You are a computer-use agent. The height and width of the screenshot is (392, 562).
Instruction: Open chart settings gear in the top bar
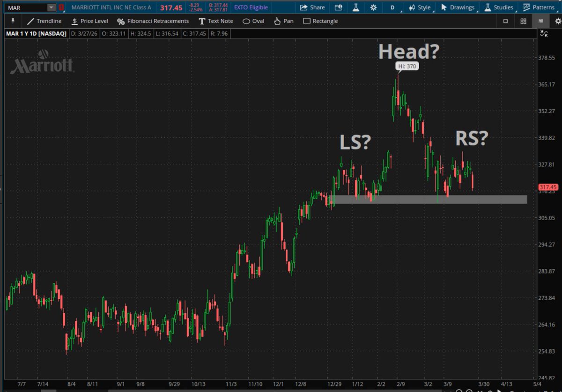[373, 7]
